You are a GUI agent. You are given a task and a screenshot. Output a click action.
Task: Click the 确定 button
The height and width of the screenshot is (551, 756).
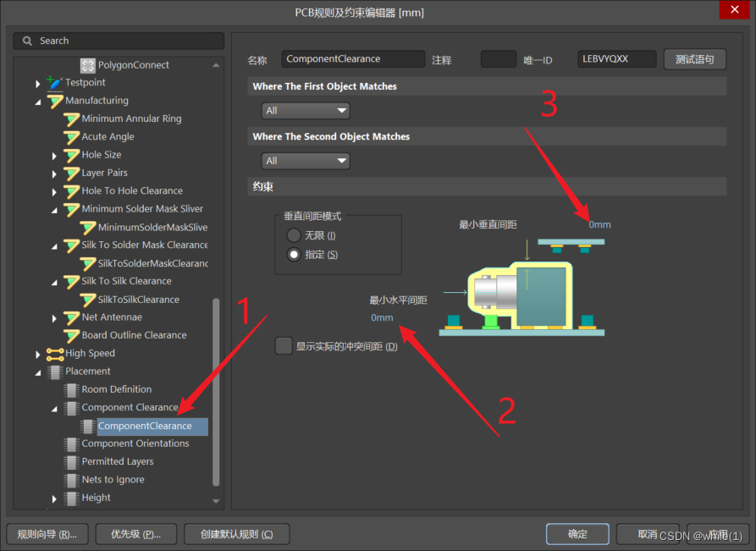pyautogui.click(x=577, y=534)
